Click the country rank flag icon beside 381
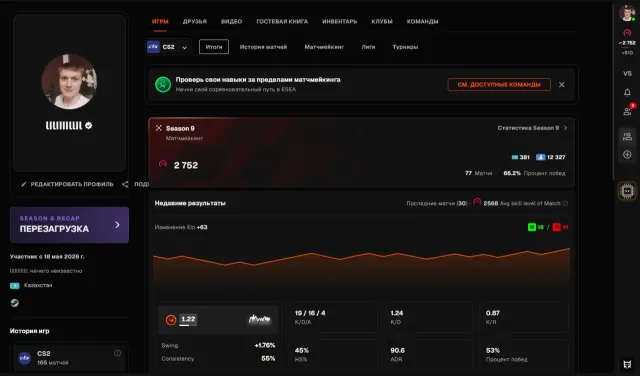 tap(515, 157)
